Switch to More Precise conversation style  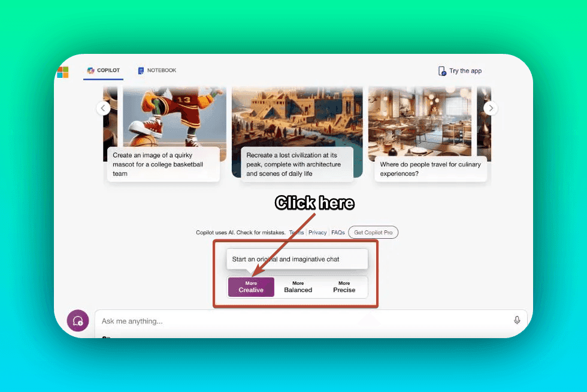click(344, 287)
